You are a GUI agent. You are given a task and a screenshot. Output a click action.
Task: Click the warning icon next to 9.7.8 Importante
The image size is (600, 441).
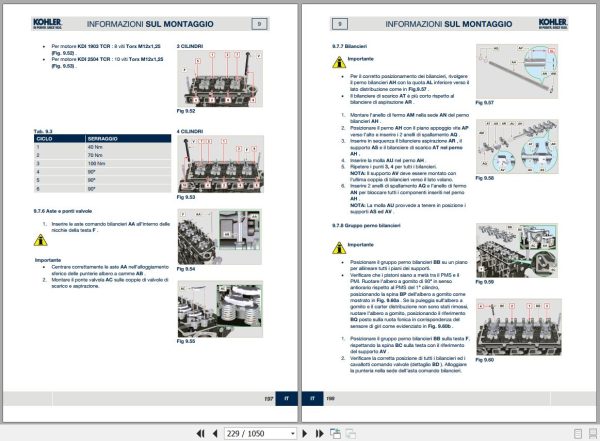[339, 248]
